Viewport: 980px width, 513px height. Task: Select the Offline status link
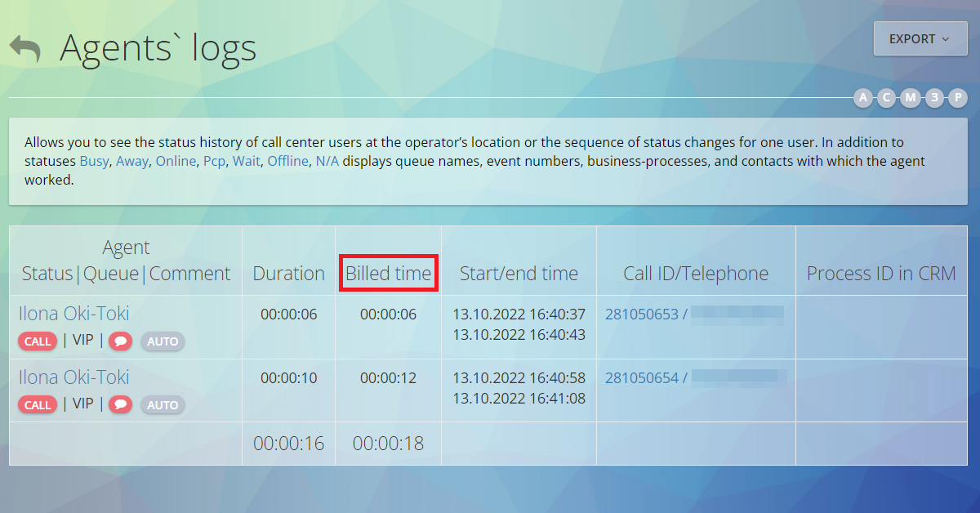pyautogui.click(x=287, y=161)
